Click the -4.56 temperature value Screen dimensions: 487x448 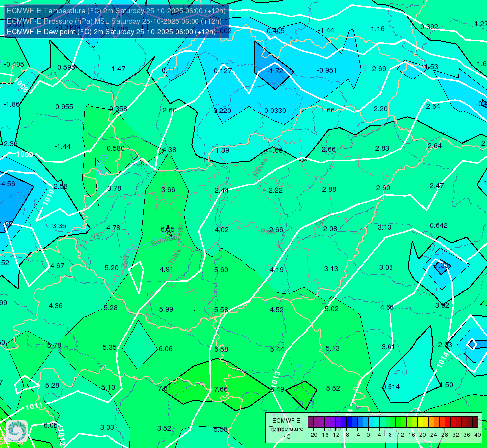[x=8, y=184]
